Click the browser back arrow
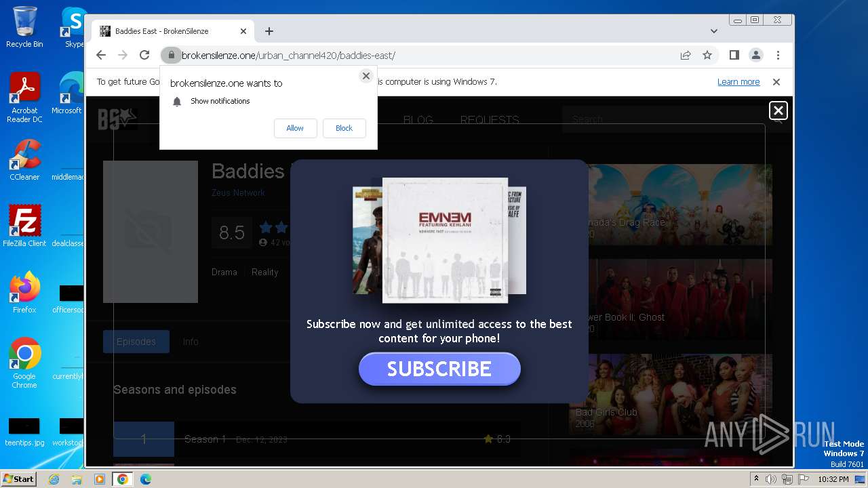The width and height of the screenshot is (868, 488). pyautogui.click(x=101, y=55)
